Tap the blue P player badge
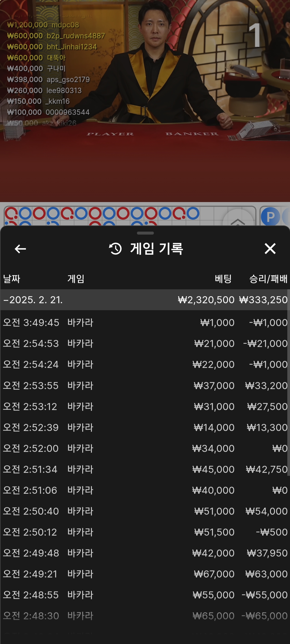This screenshot has width=290, height=644. [x=270, y=217]
